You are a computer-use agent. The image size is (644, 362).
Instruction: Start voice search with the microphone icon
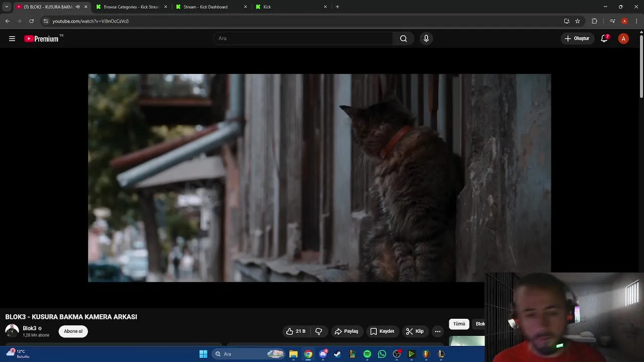click(426, 39)
